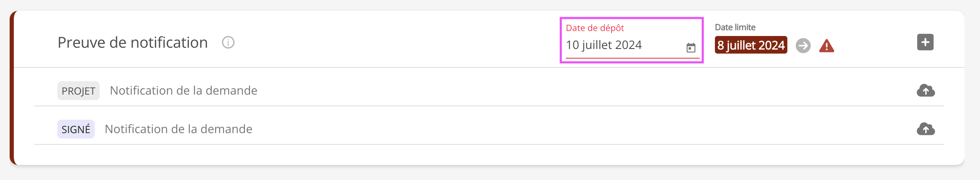
Task: Click the 8 juillet 2024 deadline badge
Action: pyautogui.click(x=750, y=45)
